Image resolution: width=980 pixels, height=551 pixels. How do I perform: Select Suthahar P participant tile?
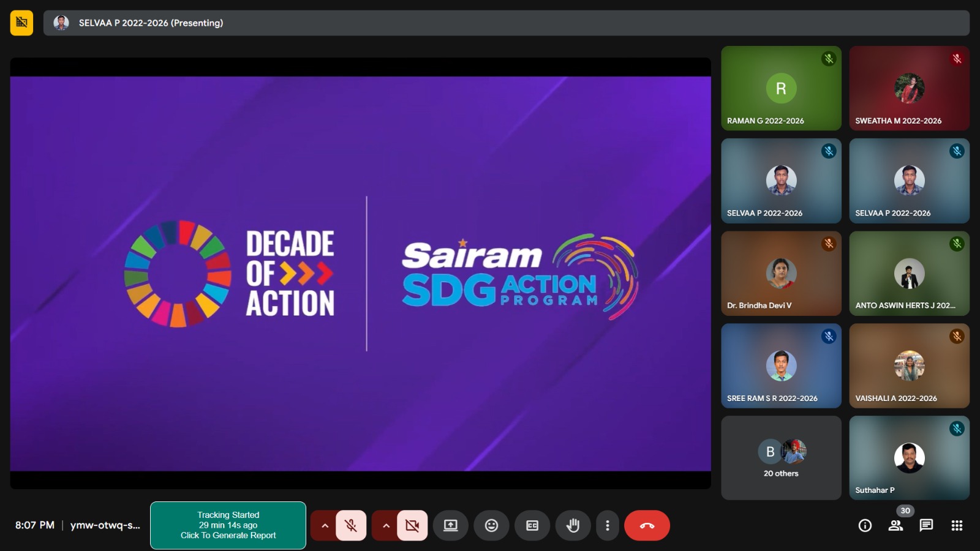pos(910,458)
